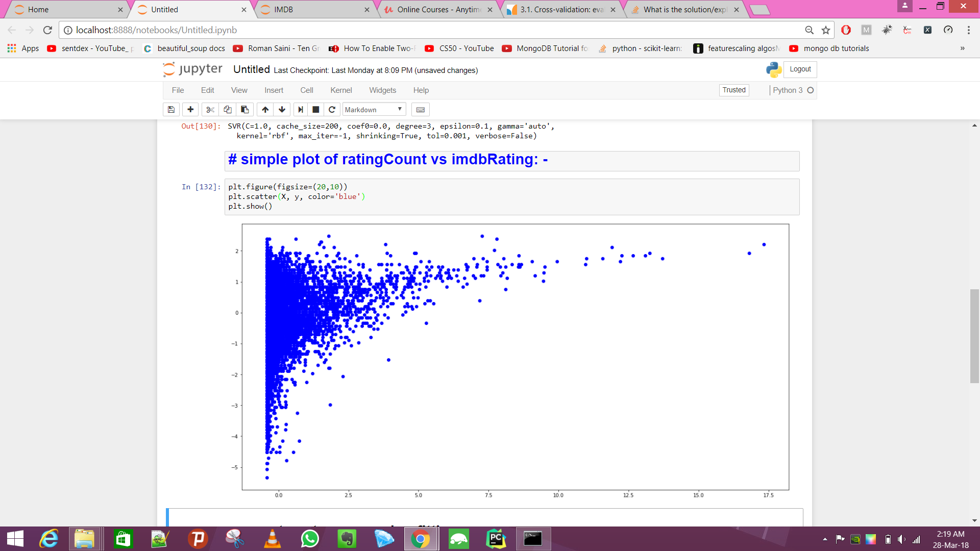Move selected cell down arrow
The height and width of the screenshot is (551, 980).
point(282,110)
